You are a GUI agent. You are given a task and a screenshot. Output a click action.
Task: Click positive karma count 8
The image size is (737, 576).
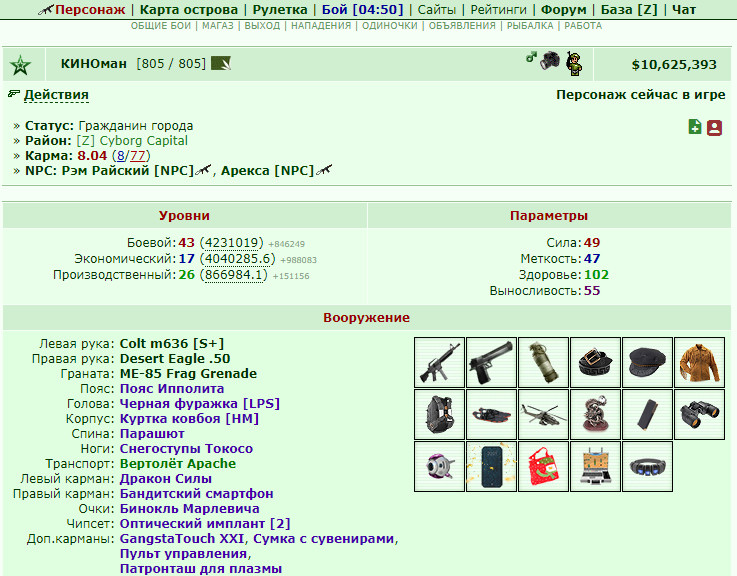[x=121, y=156]
